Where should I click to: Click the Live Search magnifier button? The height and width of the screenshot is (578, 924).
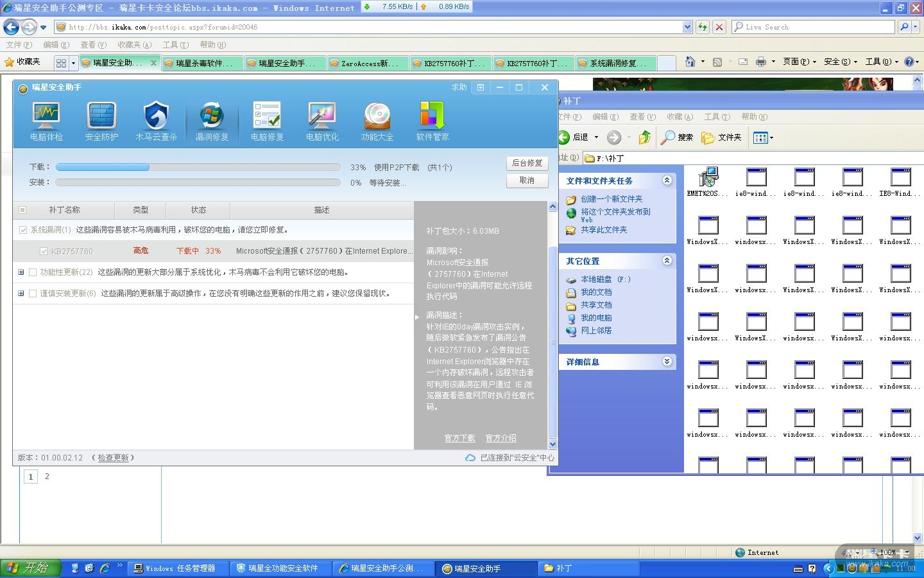point(904,27)
